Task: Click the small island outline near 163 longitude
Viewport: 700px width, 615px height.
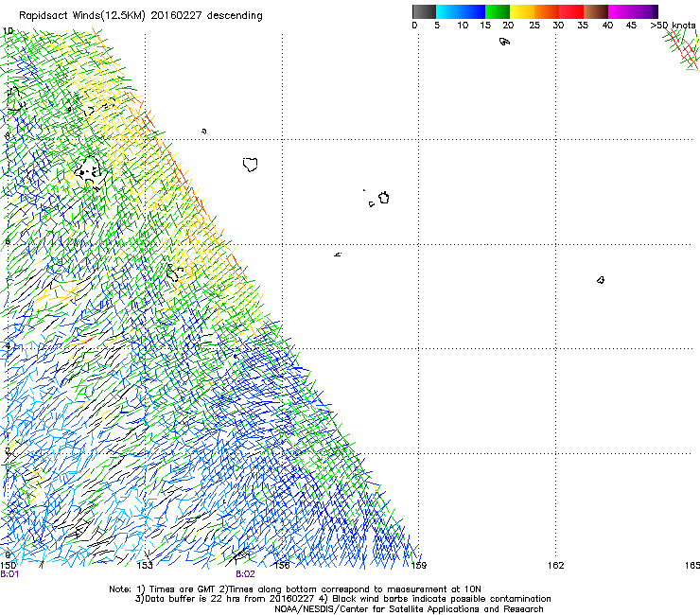Action: pos(601,280)
